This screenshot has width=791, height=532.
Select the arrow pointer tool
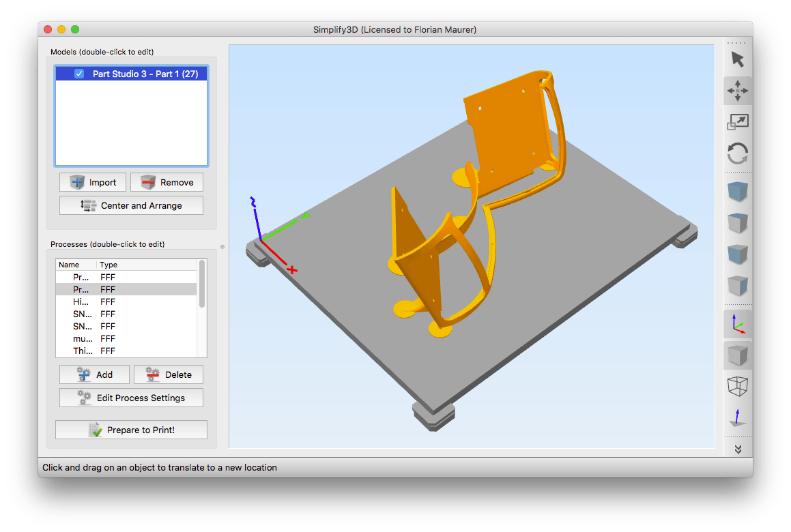click(738, 59)
